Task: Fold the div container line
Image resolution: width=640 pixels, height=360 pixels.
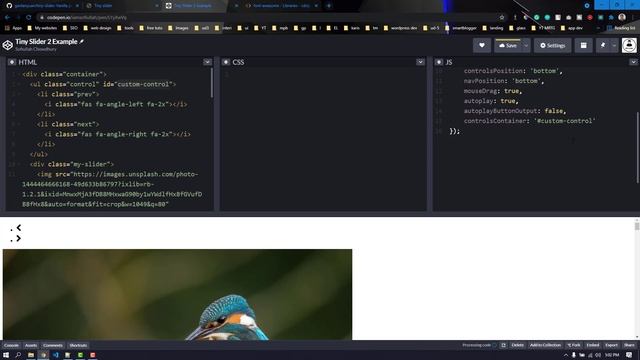Action: coord(19,74)
